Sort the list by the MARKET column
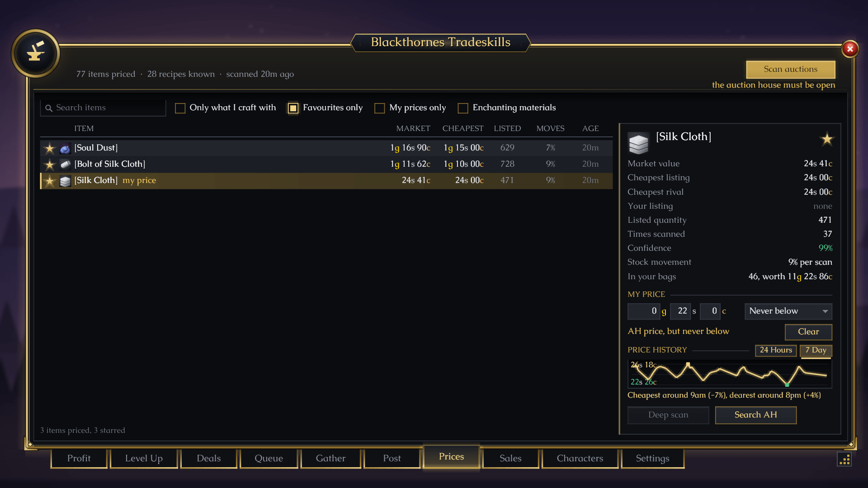The width and height of the screenshot is (868, 488). 413,128
